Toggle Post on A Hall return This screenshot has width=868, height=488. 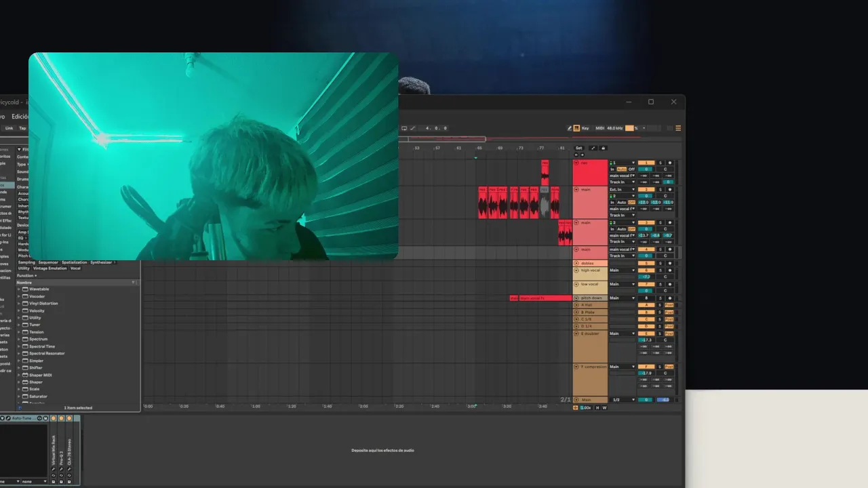coord(669,305)
